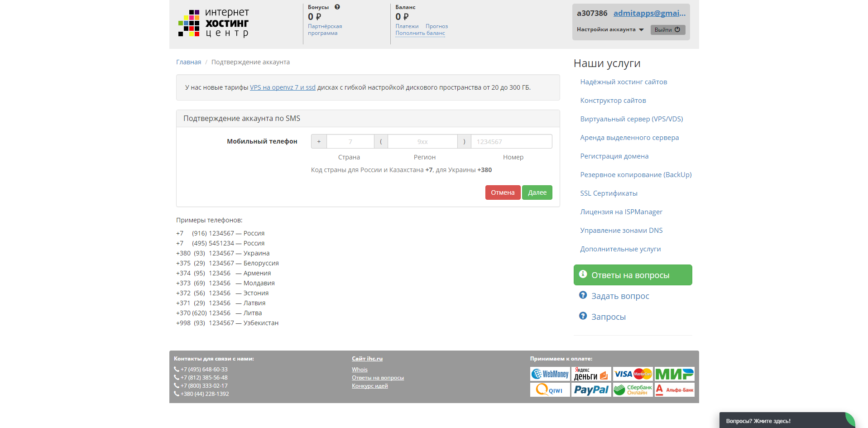
Task: Open the Прогноз link
Action: 436,26
